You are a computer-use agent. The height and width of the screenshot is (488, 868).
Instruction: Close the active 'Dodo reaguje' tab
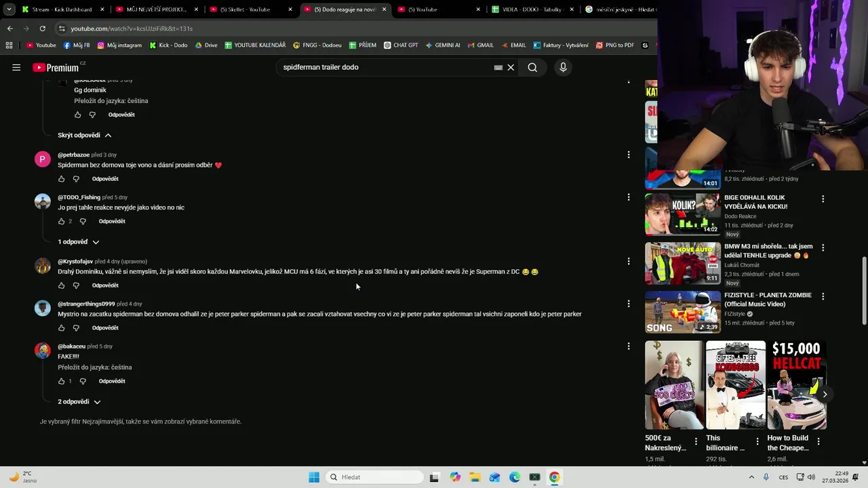click(x=384, y=9)
